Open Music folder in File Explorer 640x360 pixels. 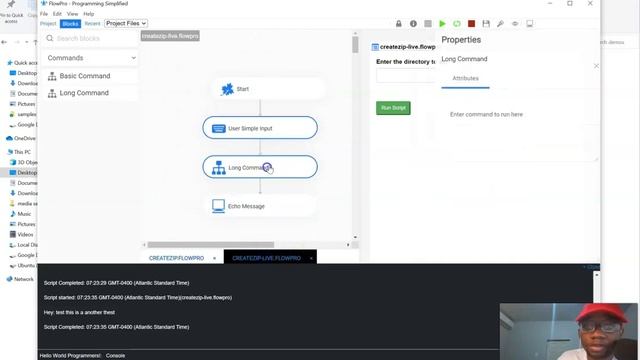click(20, 214)
